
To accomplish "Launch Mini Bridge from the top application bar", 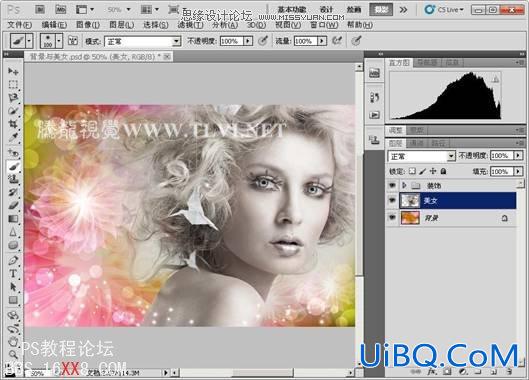I will tap(60, 9).
